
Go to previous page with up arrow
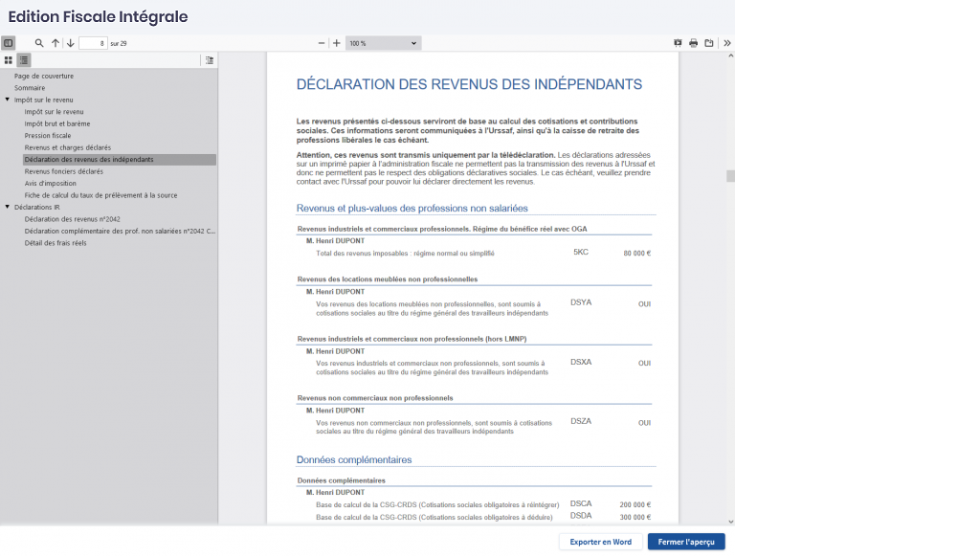[x=56, y=43]
